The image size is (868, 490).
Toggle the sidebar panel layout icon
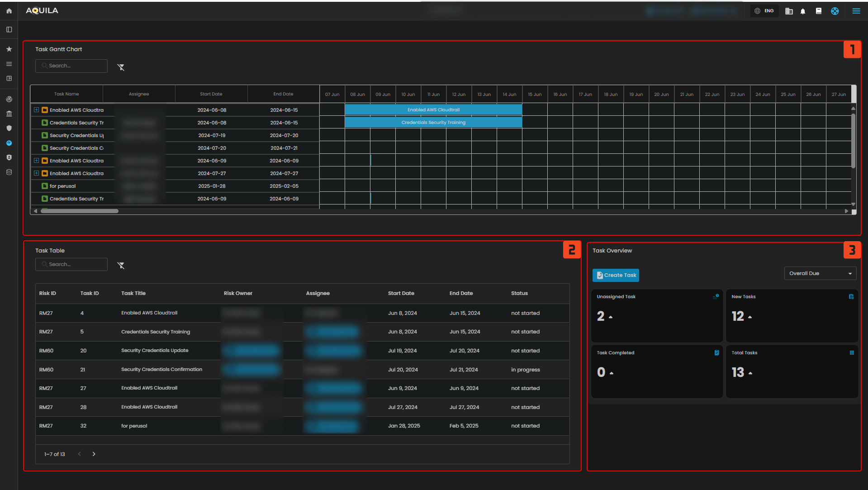tap(9, 29)
